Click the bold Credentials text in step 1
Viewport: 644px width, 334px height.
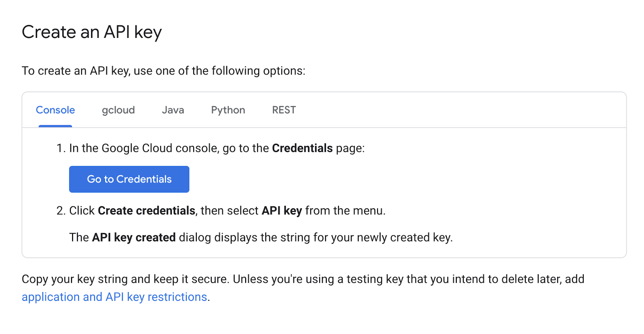point(301,148)
